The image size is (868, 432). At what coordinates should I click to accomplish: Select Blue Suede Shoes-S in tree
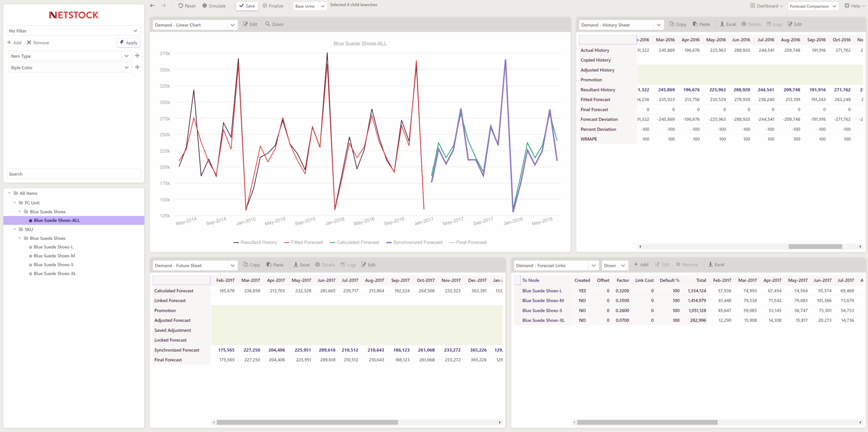tap(53, 265)
